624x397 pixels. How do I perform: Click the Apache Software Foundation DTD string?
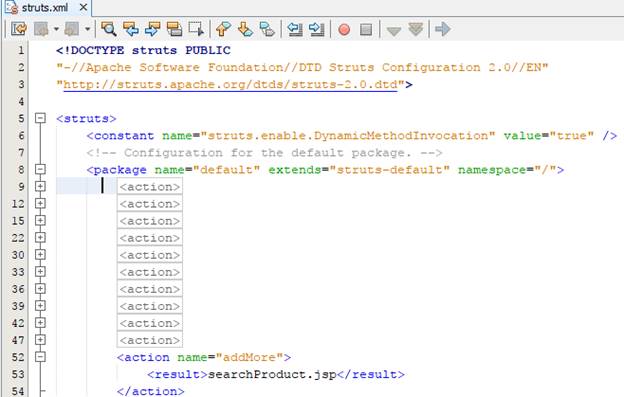point(302,67)
